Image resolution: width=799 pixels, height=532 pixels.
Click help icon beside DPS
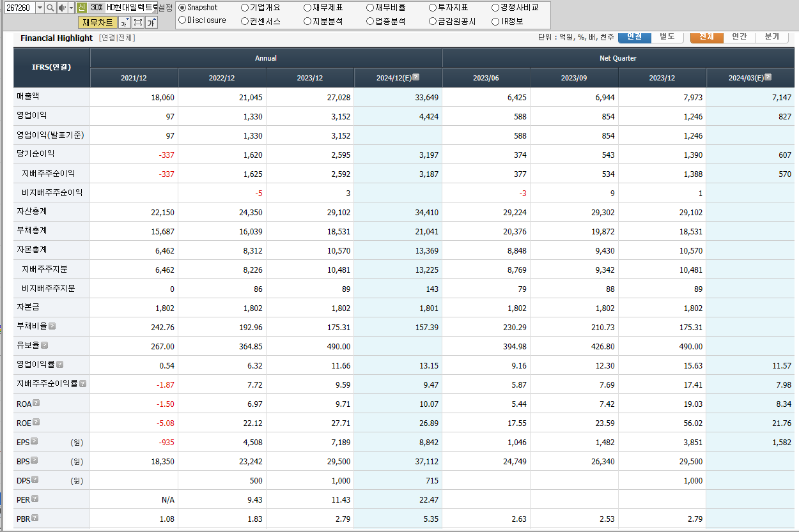click(x=34, y=479)
